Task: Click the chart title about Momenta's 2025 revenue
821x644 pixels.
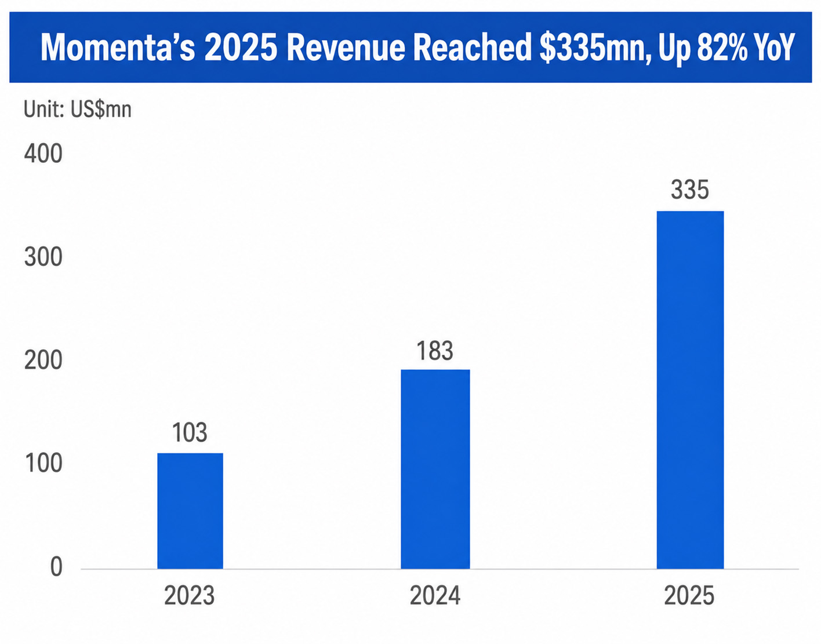Action: click(417, 48)
